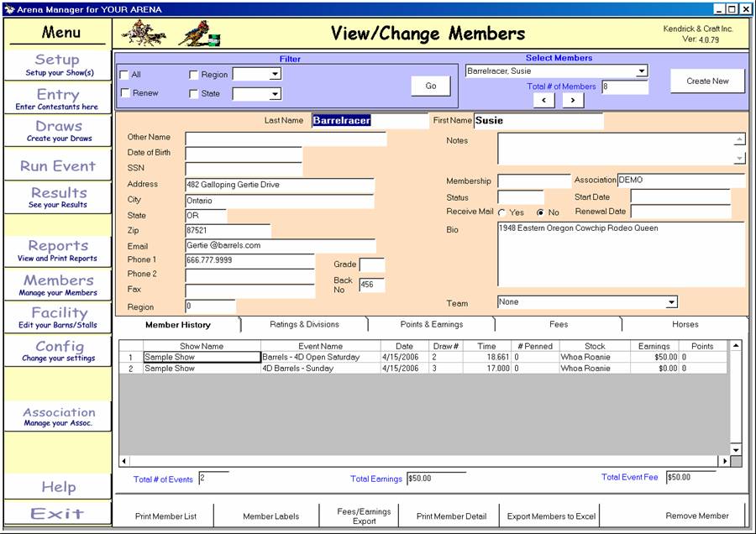Viewport: 756px width, 534px height.
Task: Click the Date of Birth field
Action: point(244,154)
